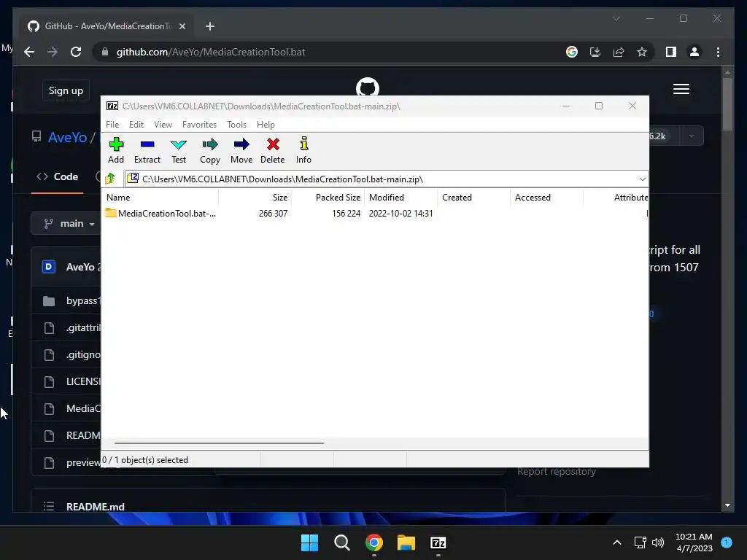The height and width of the screenshot is (560, 747).
Task: Sort by the Packed Size column
Action: (x=328, y=197)
